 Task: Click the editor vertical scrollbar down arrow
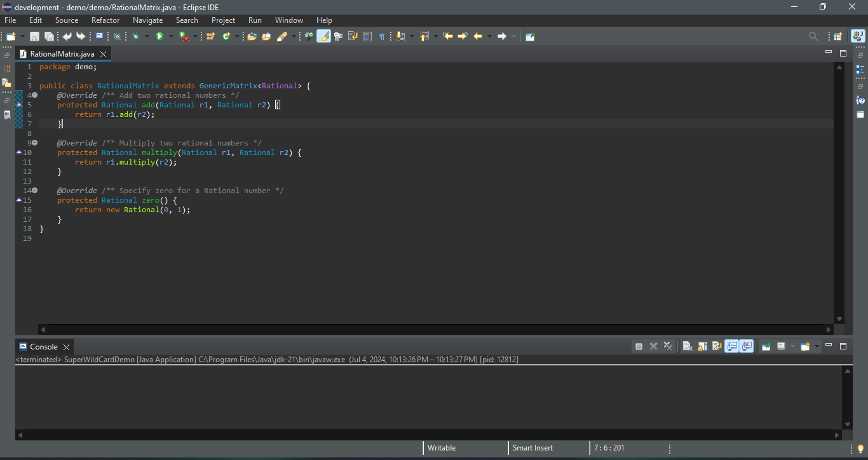point(839,319)
